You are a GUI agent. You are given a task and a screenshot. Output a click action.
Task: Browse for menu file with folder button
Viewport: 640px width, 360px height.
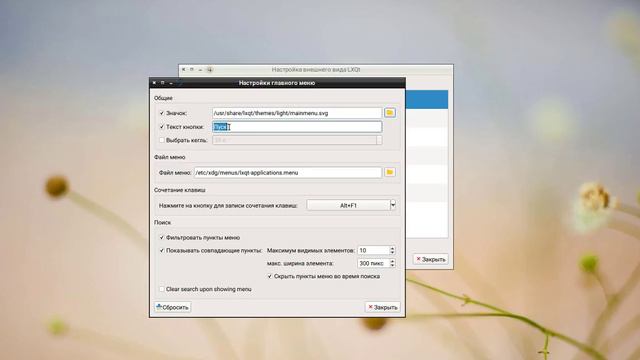point(390,172)
